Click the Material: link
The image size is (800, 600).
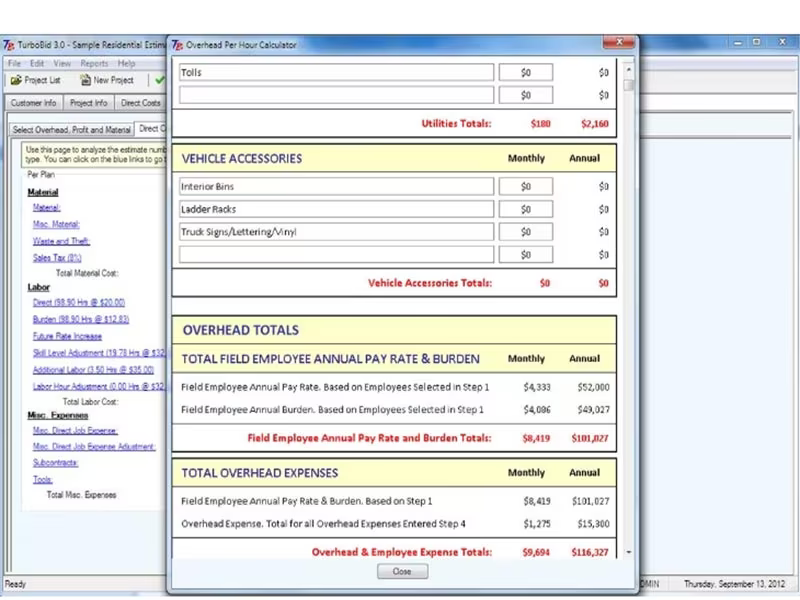[46, 208]
